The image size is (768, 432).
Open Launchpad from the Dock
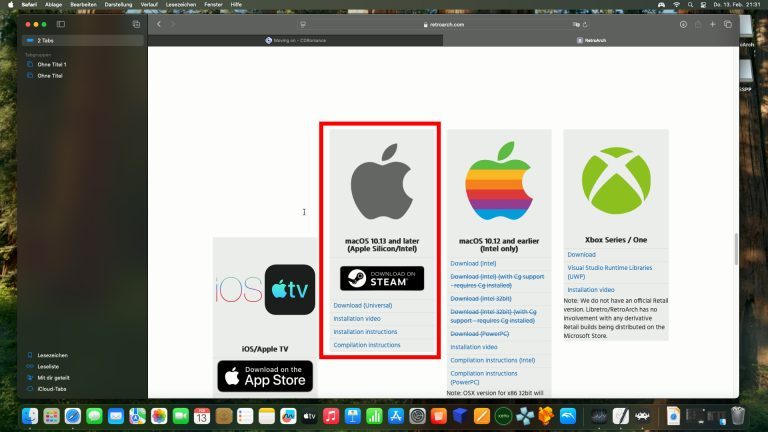(51, 416)
